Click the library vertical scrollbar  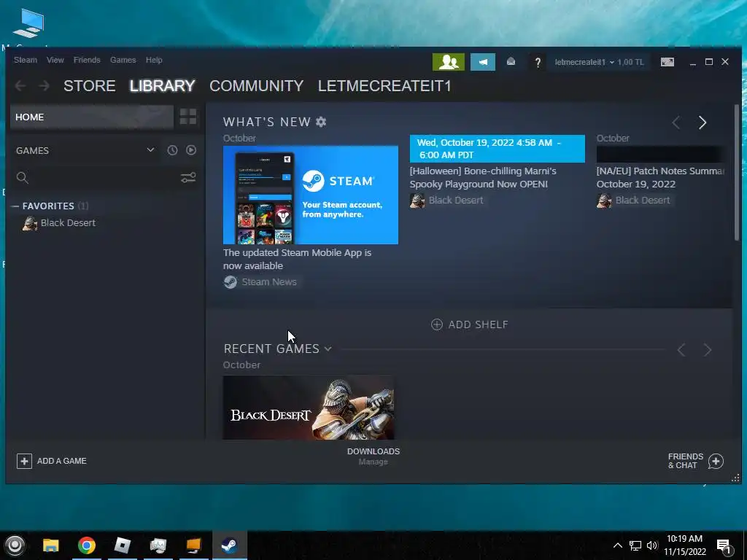coord(737,173)
